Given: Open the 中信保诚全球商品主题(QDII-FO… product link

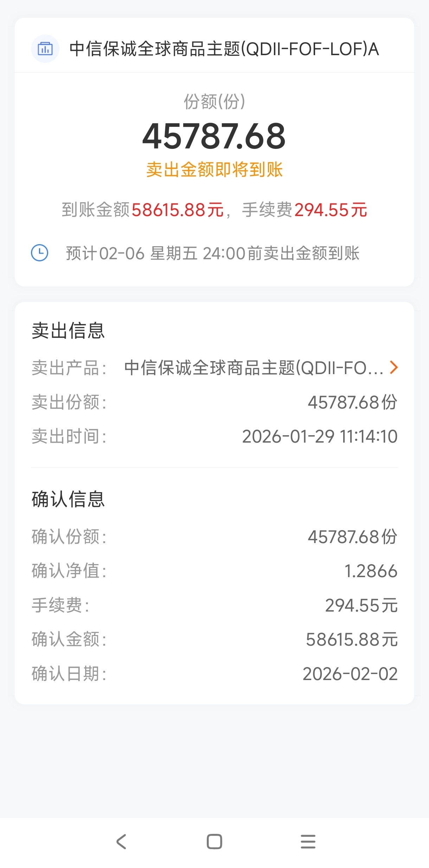Looking at the screenshot, I should 253,368.
